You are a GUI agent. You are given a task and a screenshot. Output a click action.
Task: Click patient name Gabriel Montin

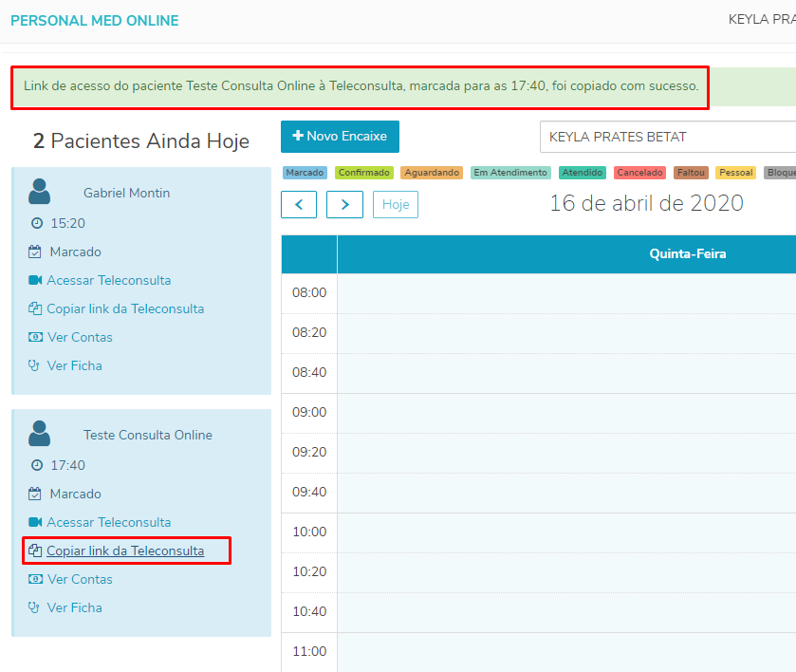pyautogui.click(x=126, y=193)
